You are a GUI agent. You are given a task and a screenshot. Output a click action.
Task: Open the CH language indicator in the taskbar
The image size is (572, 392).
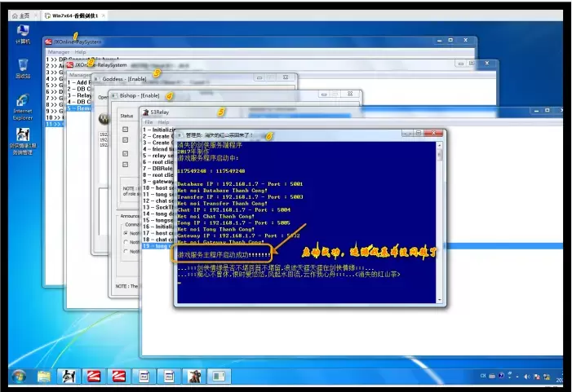pos(485,376)
